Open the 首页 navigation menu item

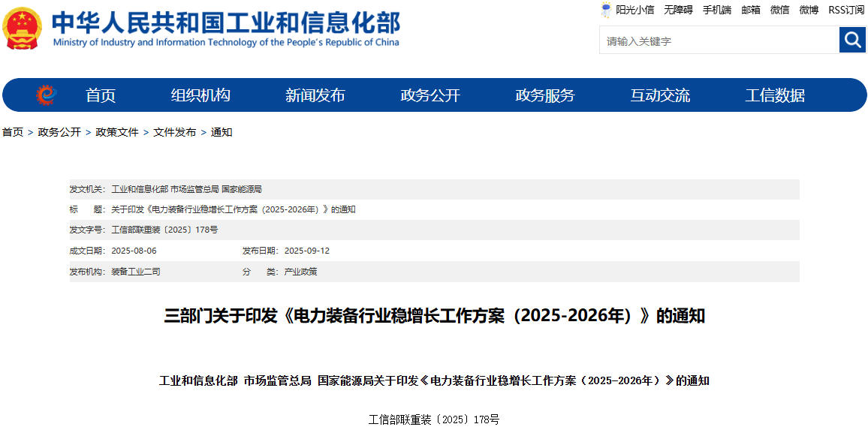pos(101,95)
